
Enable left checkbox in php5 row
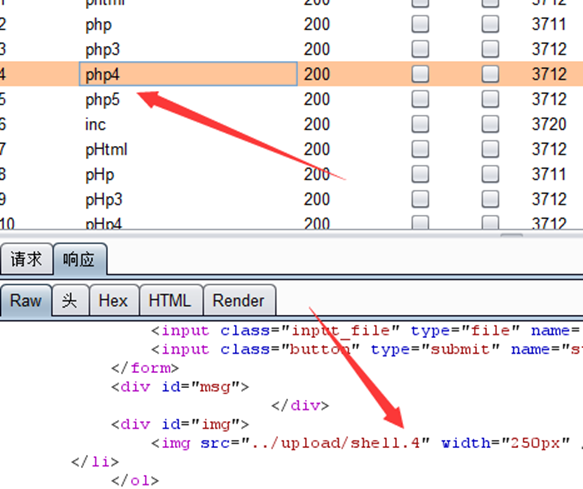[420, 99]
